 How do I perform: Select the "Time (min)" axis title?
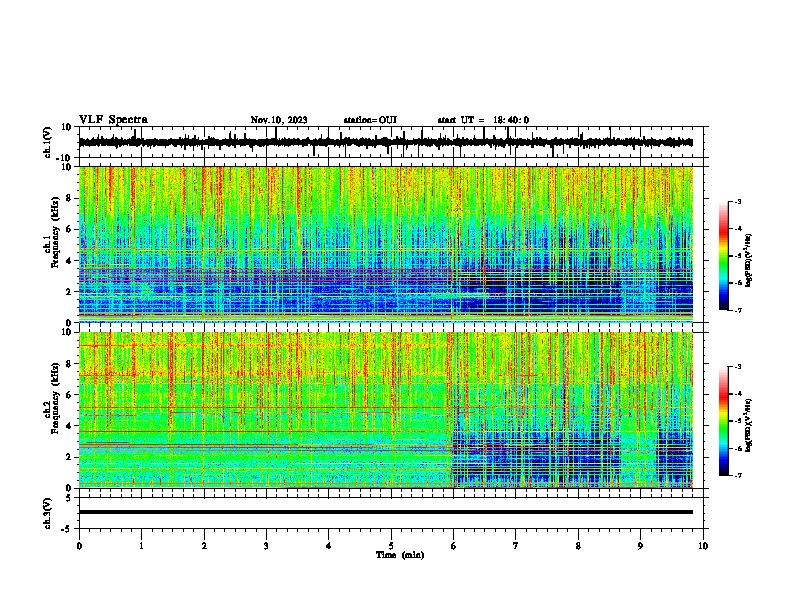coord(400,555)
